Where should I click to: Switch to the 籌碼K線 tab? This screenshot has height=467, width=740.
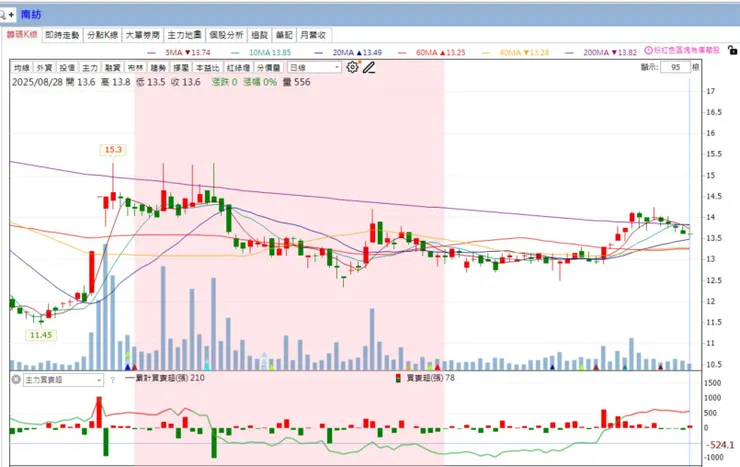[22, 35]
